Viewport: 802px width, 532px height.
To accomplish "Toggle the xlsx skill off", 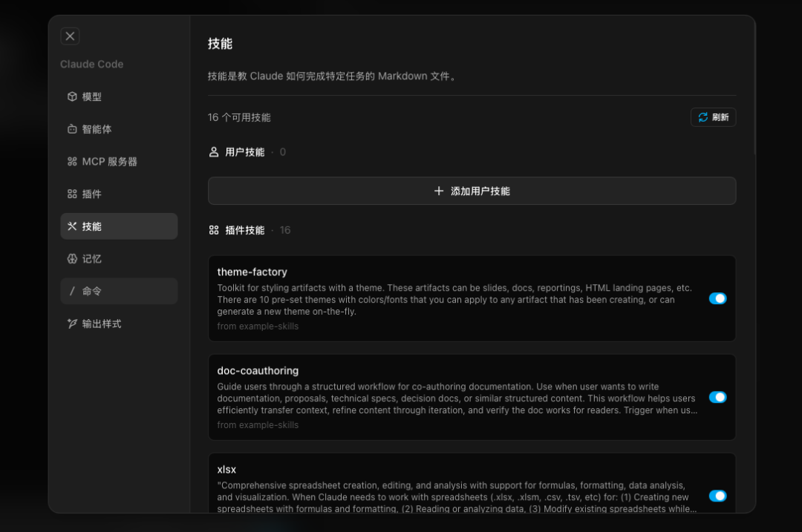I will [x=717, y=496].
